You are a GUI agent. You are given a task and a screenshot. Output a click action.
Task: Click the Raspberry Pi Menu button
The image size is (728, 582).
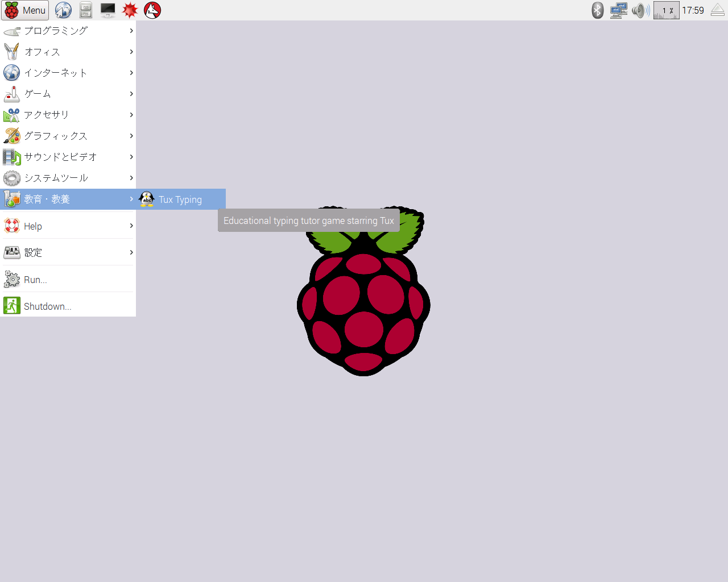coord(25,10)
